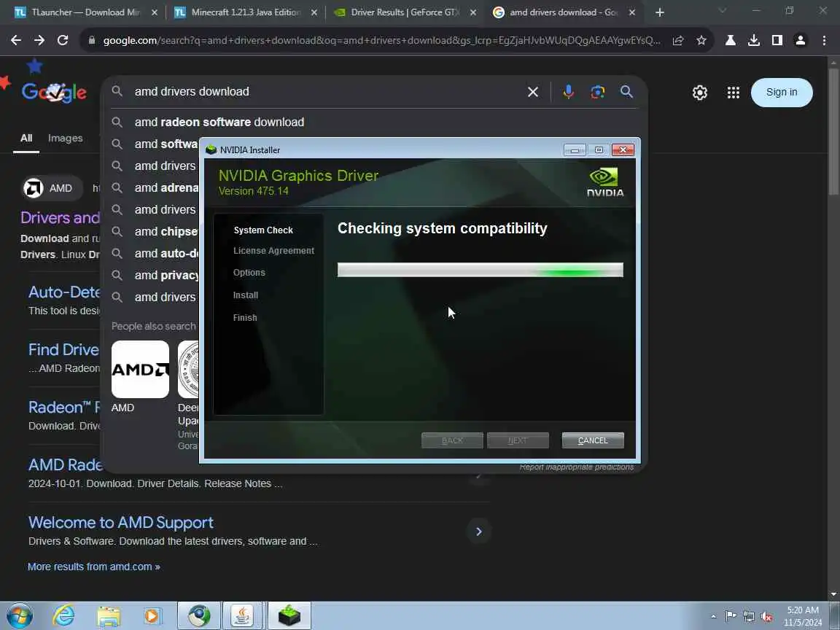
Task: Click the Google search input field
Action: [327, 92]
